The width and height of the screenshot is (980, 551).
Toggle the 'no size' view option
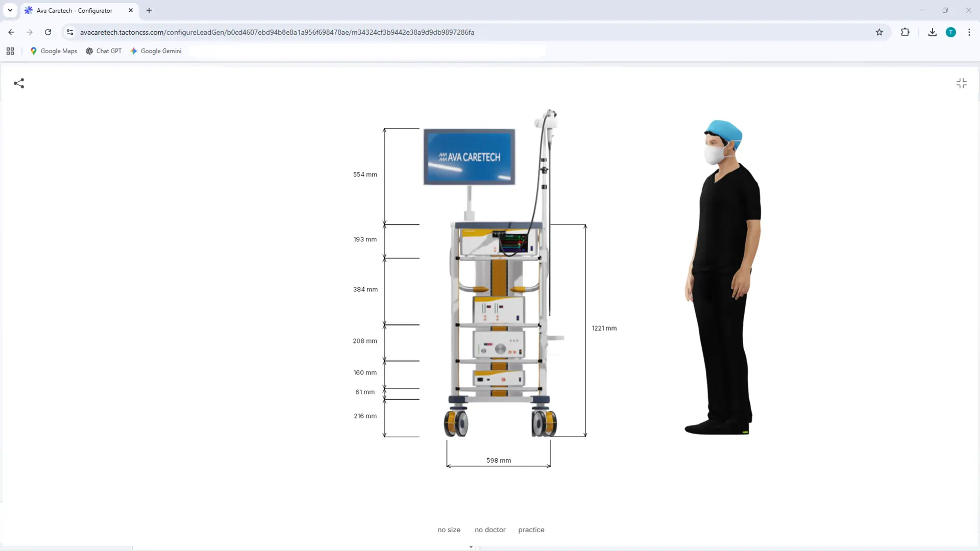click(x=449, y=530)
